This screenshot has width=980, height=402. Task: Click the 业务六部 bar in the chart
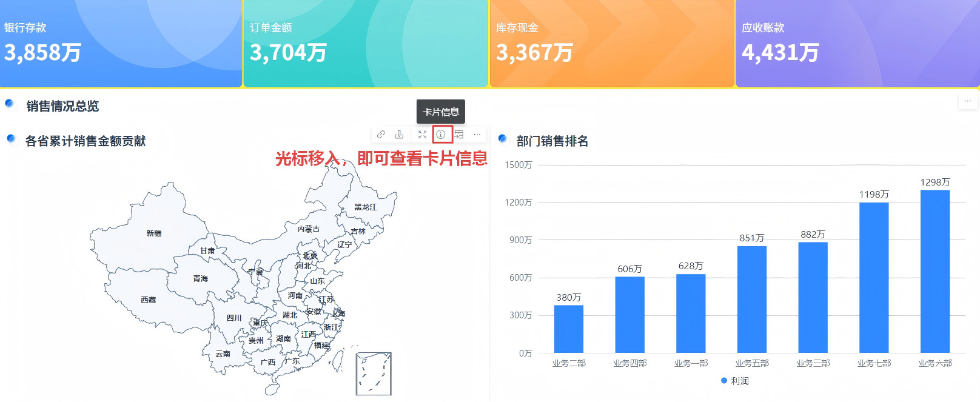coord(935,272)
